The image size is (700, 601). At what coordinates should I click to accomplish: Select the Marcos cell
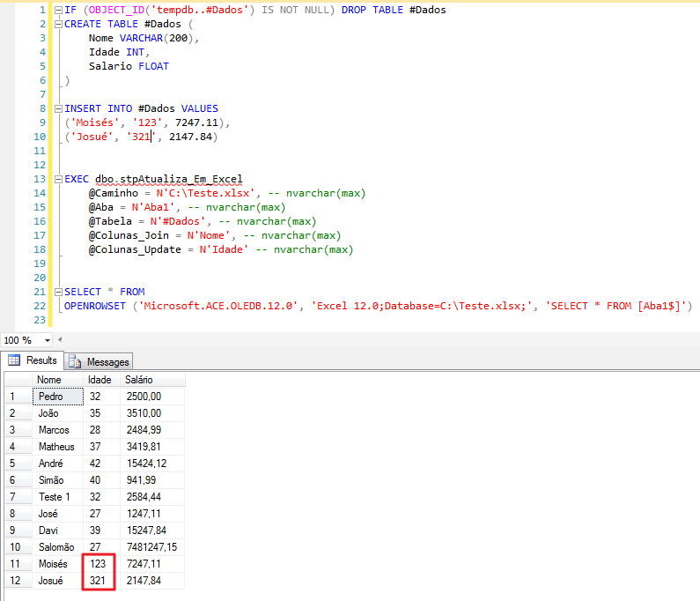click(x=57, y=430)
